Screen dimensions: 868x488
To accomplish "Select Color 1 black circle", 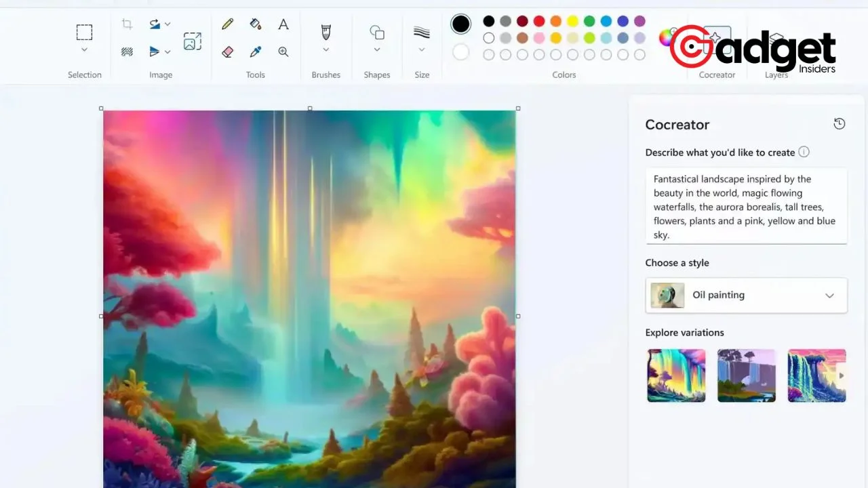I will [x=461, y=24].
